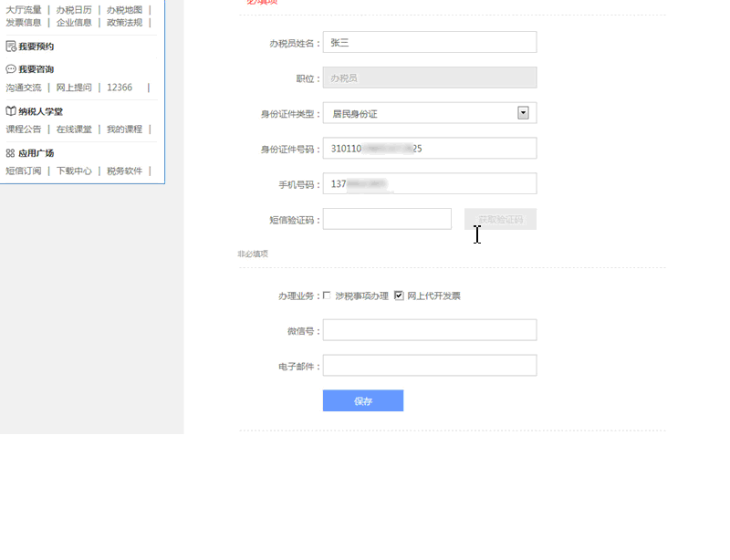Image resolution: width=730 pixels, height=560 pixels.
Task: Open 办税日历 in the sidebar
Action: pos(74,10)
